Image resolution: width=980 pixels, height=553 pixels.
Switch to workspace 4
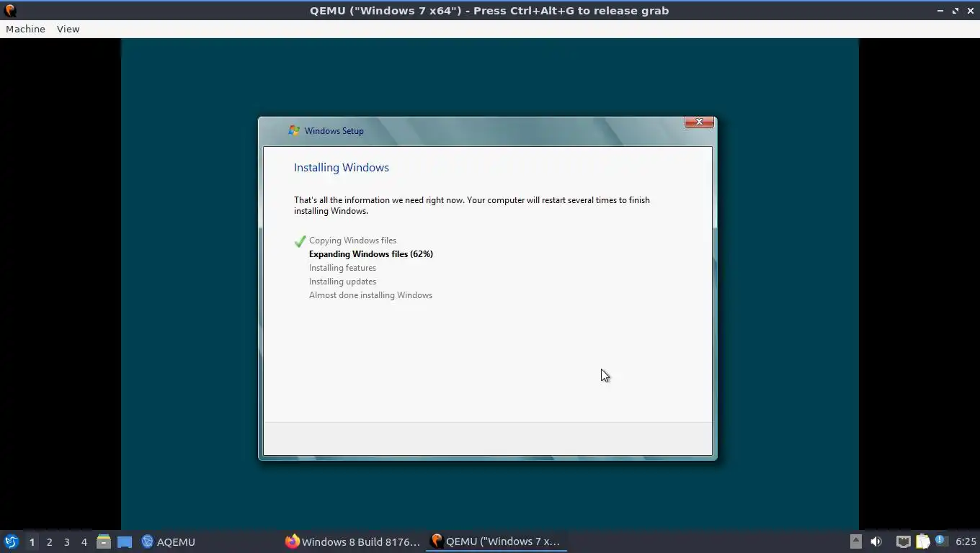click(x=84, y=541)
